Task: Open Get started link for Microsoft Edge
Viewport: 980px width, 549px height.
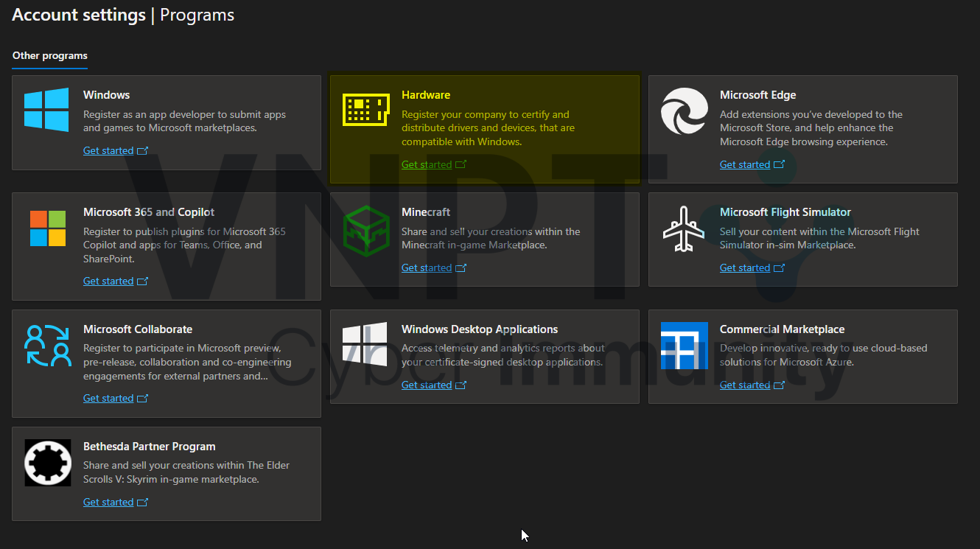Action: 745,165
